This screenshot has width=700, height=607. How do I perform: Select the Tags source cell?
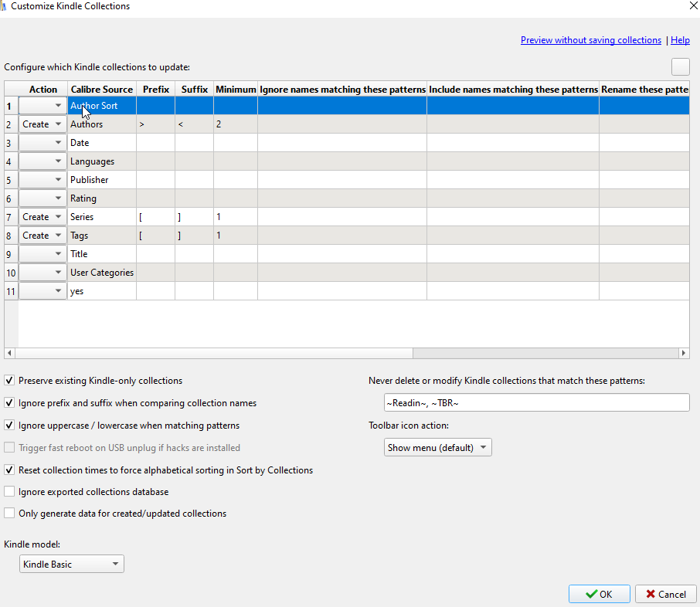[x=102, y=236]
